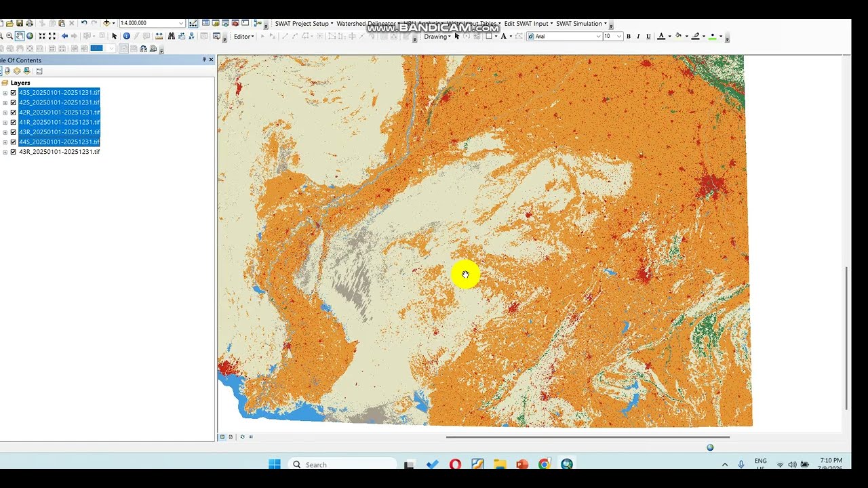Launch ModelBuilder window
The image size is (868, 488).
pyautogui.click(x=258, y=23)
